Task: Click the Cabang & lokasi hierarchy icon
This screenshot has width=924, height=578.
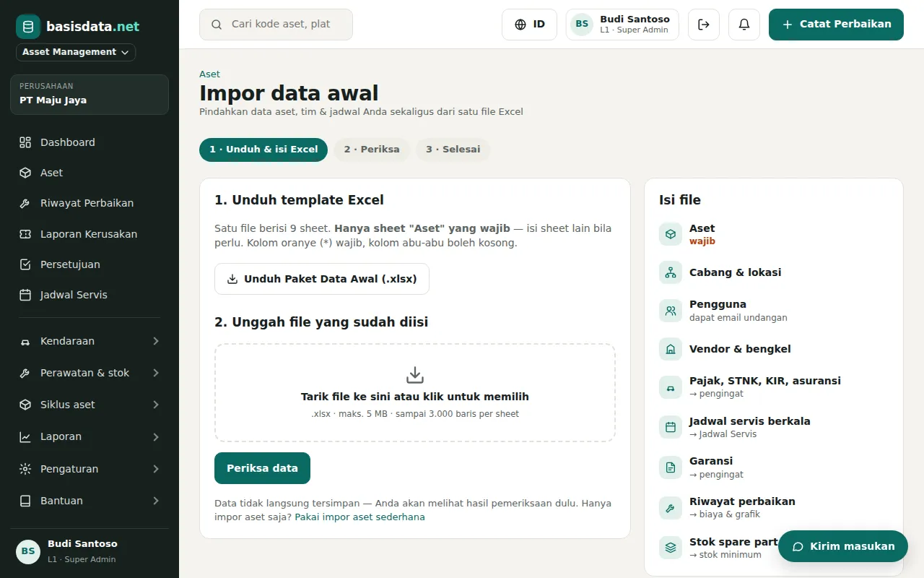Action: [x=671, y=272]
